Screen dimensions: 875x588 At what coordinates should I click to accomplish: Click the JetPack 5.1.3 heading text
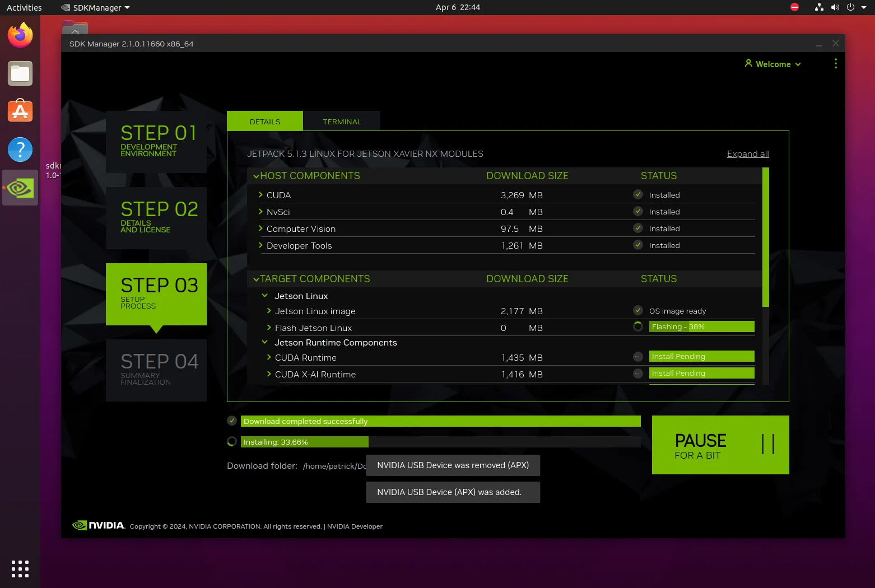click(x=365, y=153)
